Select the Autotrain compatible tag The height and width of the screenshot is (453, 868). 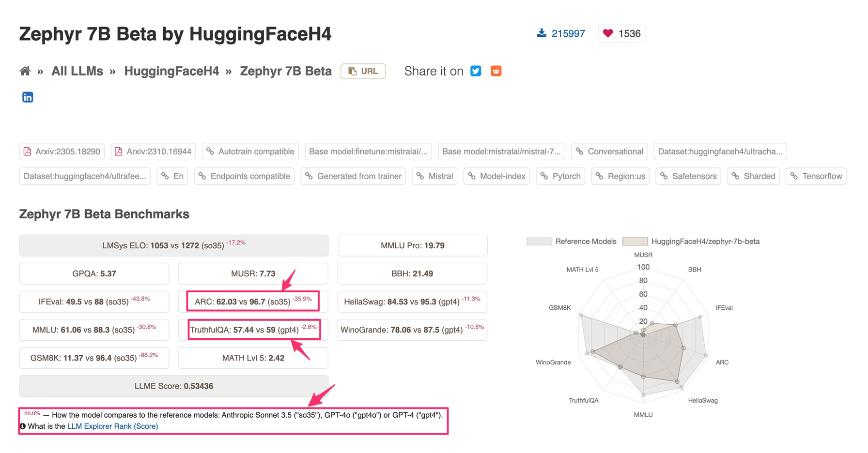[x=250, y=151]
